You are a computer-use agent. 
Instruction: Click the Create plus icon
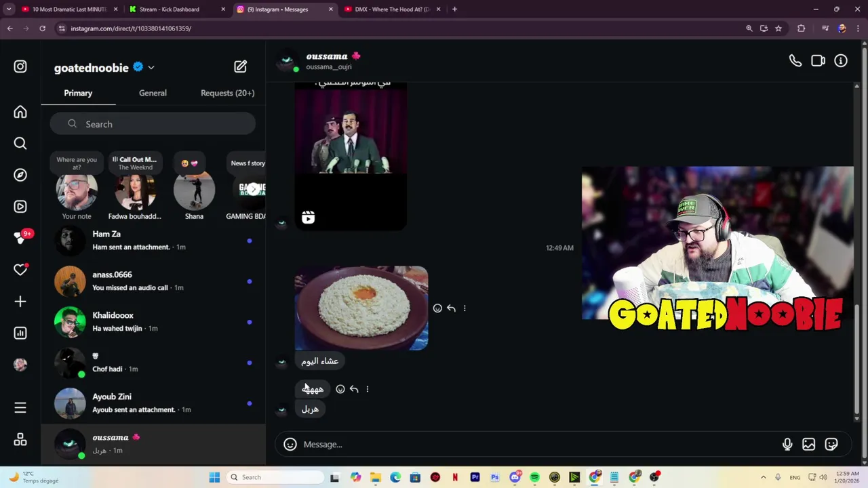click(x=20, y=302)
